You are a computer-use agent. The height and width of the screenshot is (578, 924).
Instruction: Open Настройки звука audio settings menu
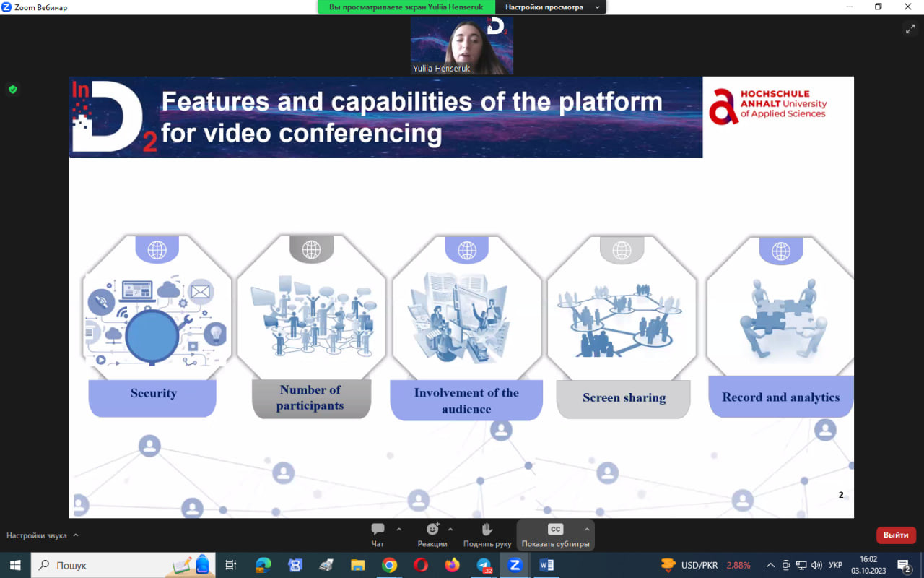click(x=42, y=535)
